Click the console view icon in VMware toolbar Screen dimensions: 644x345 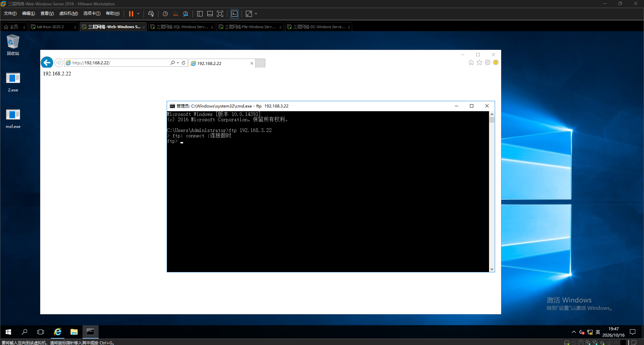(234, 14)
